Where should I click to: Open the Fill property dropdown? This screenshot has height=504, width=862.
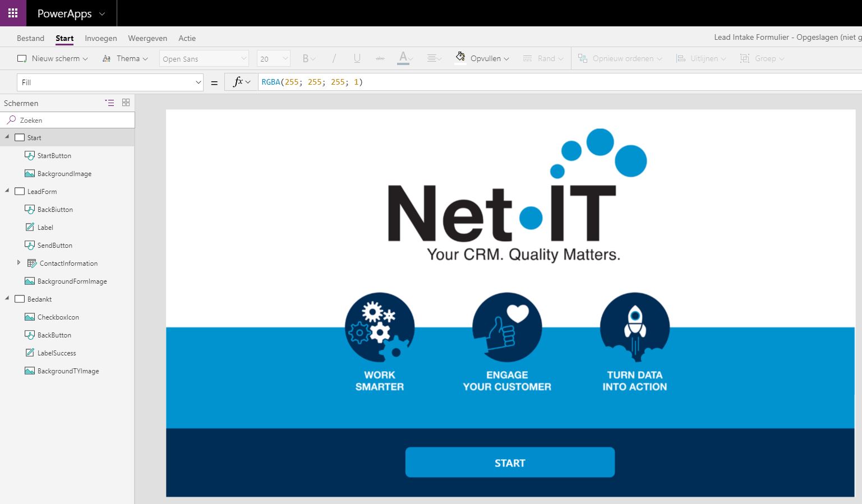tap(110, 82)
